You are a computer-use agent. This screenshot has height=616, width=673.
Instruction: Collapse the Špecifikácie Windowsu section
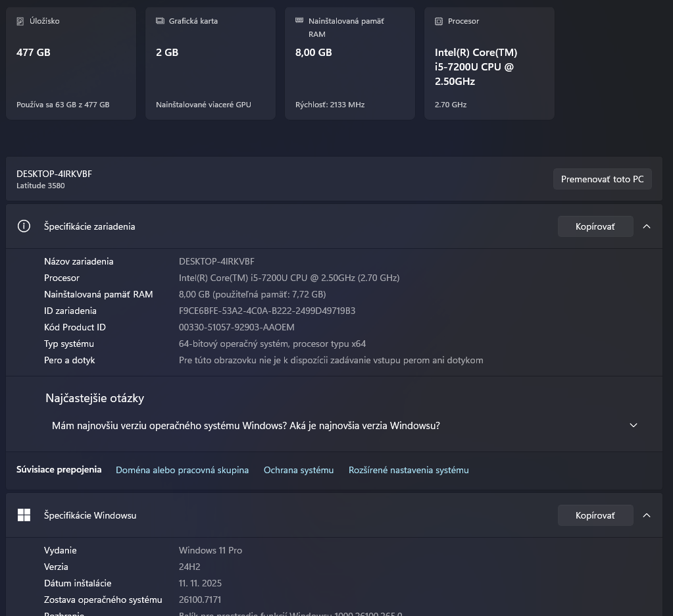[646, 515]
